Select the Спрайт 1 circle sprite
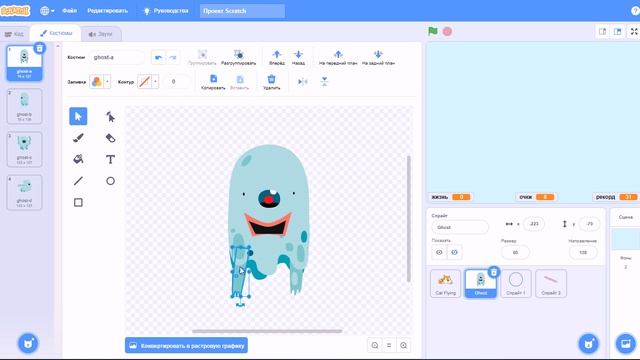Screen dimensions: 640x360 516,283
